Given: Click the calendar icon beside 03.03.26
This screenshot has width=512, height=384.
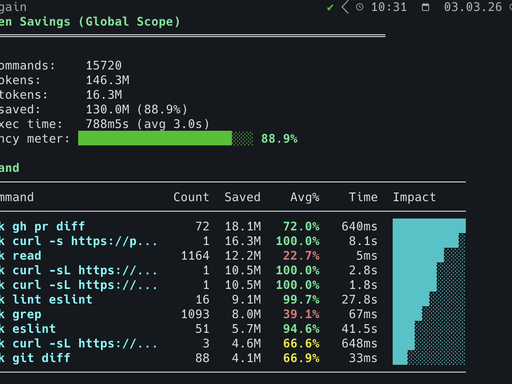Looking at the screenshot, I should click(x=425, y=7).
